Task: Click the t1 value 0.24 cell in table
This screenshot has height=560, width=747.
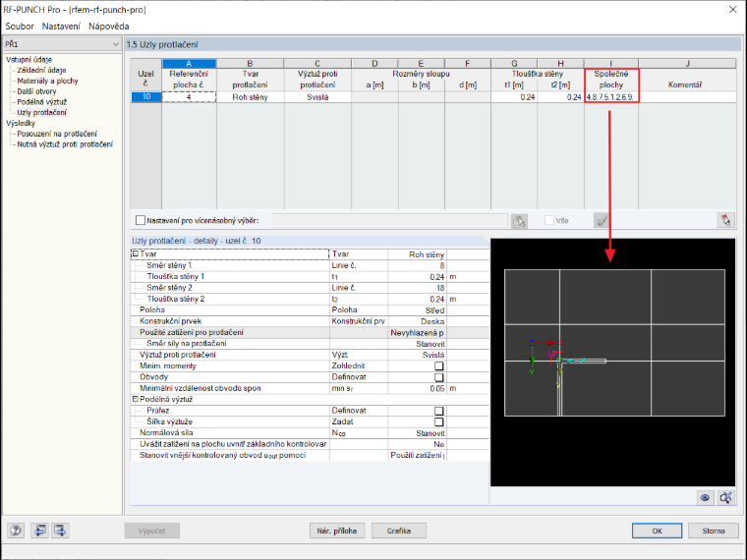Action: coord(514,96)
